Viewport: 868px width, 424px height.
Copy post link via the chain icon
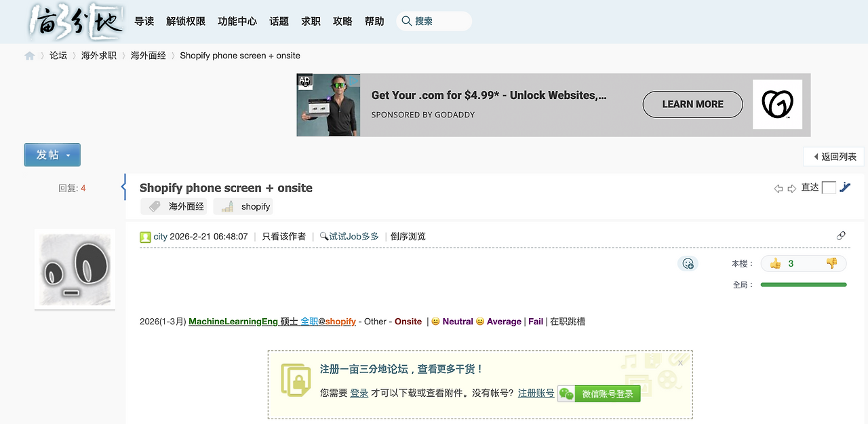pyautogui.click(x=841, y=235)
